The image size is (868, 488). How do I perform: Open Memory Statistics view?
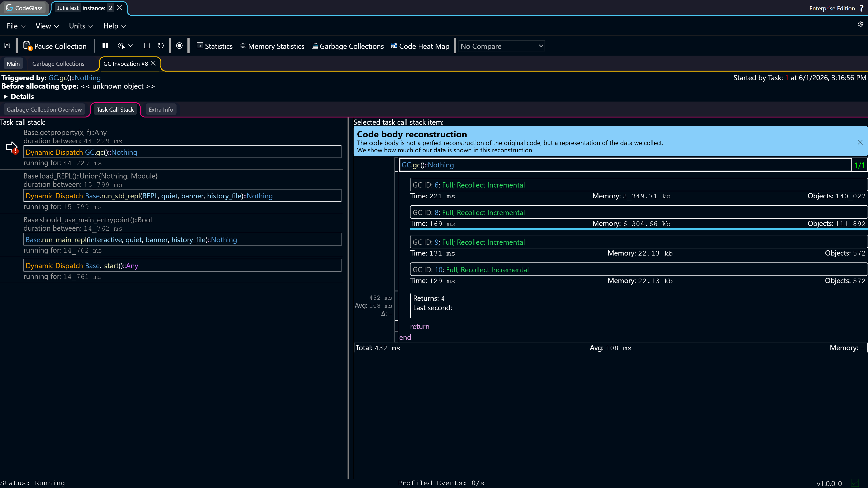coord(272,46)
